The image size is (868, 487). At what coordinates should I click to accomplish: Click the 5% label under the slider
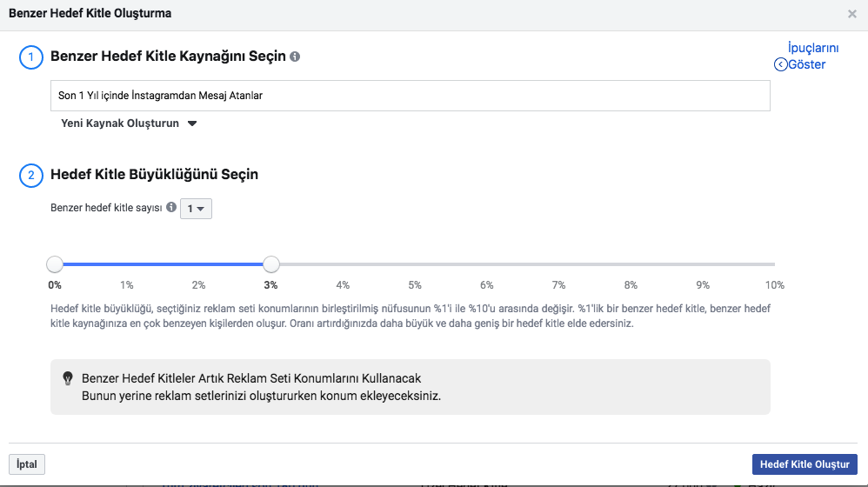point(415,285)
